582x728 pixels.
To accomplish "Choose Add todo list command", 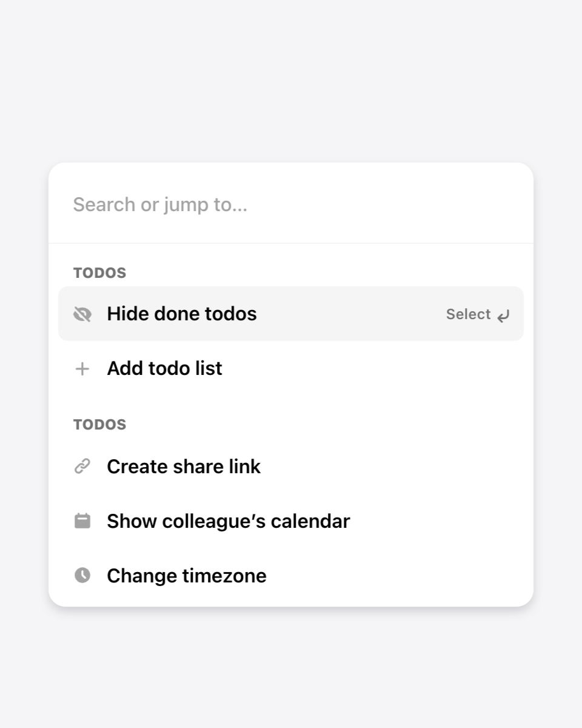I will point(291,368).
